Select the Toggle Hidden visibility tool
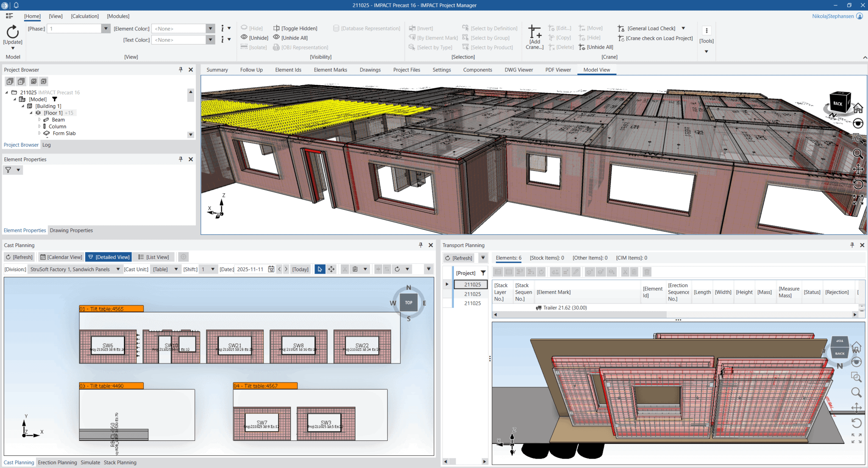Screen dimensions: 868x468 (295, 28)
